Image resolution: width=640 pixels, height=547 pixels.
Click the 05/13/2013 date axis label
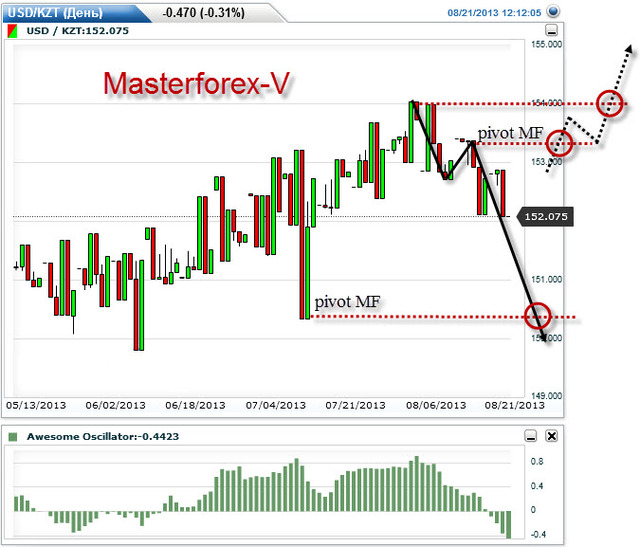pos(36,405)
